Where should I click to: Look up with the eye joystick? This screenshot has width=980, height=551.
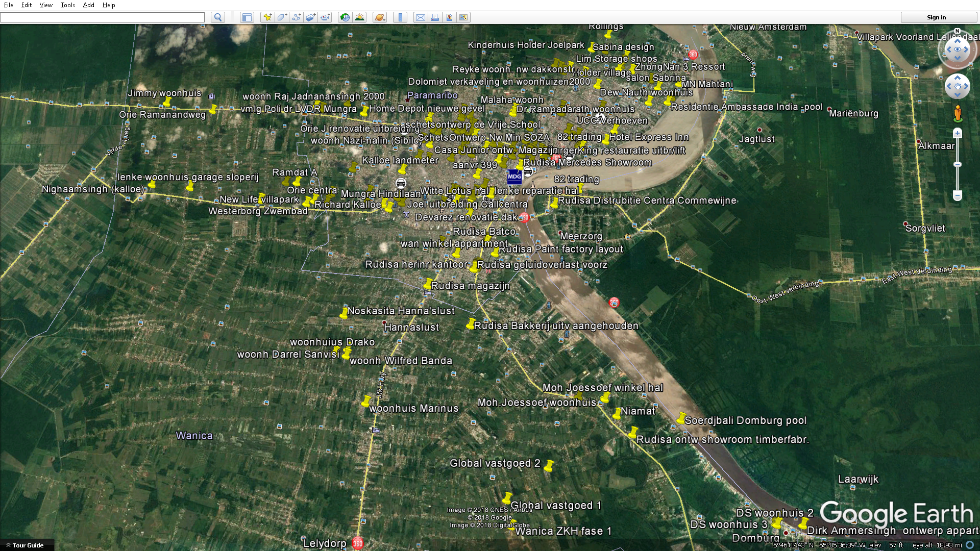tap(958, 41)
